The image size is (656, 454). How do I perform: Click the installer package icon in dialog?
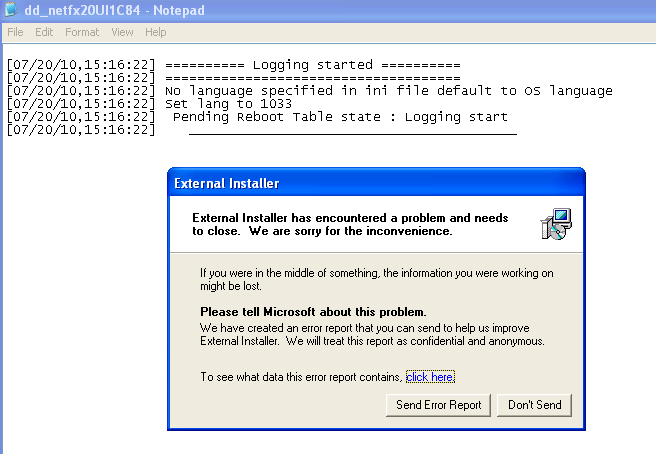pos(556,224)
